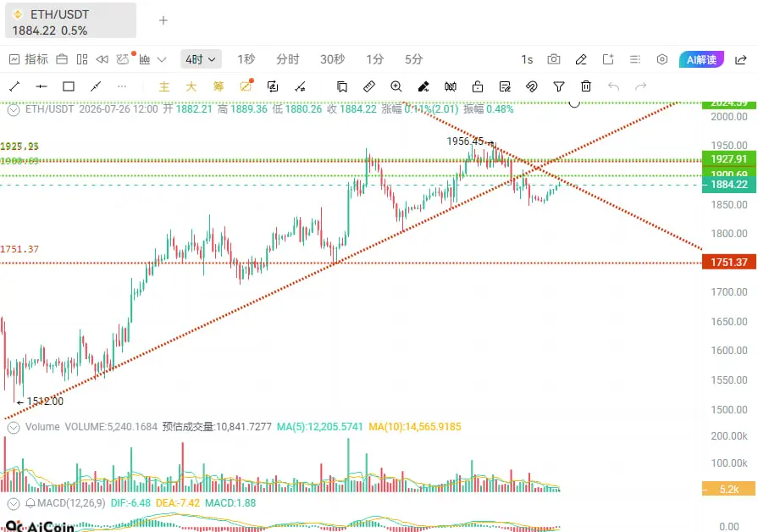Toggle the 大 overlay button
The image size is (758, 532).
tap(191, 86)
